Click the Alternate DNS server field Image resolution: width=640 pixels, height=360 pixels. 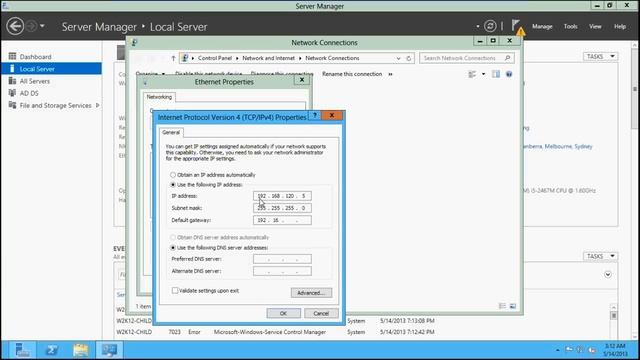[x=282, y=271]
